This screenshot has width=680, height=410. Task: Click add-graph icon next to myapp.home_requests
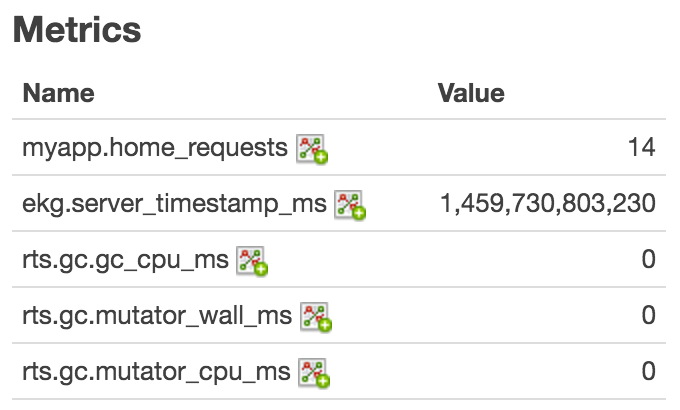tap(312, 149)
